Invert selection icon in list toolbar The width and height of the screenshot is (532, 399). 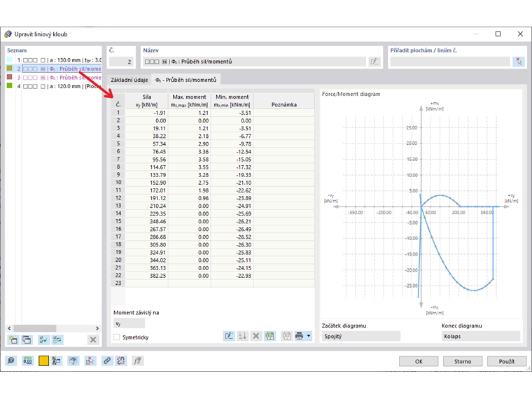pos(57,339)
